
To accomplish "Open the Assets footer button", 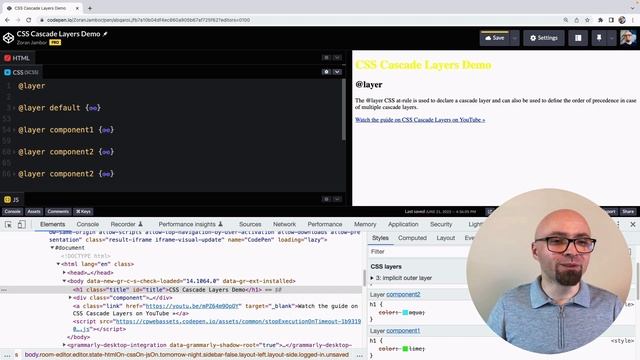I will point(34,211).
